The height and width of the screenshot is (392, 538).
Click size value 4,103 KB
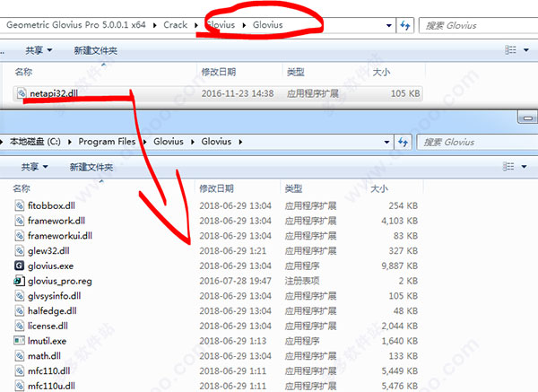400,221
